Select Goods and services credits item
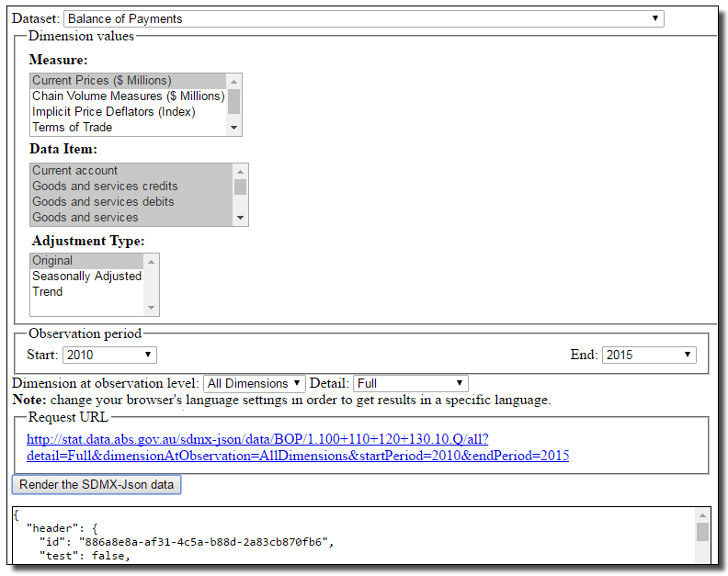728x576 pixels. point(105,186)
